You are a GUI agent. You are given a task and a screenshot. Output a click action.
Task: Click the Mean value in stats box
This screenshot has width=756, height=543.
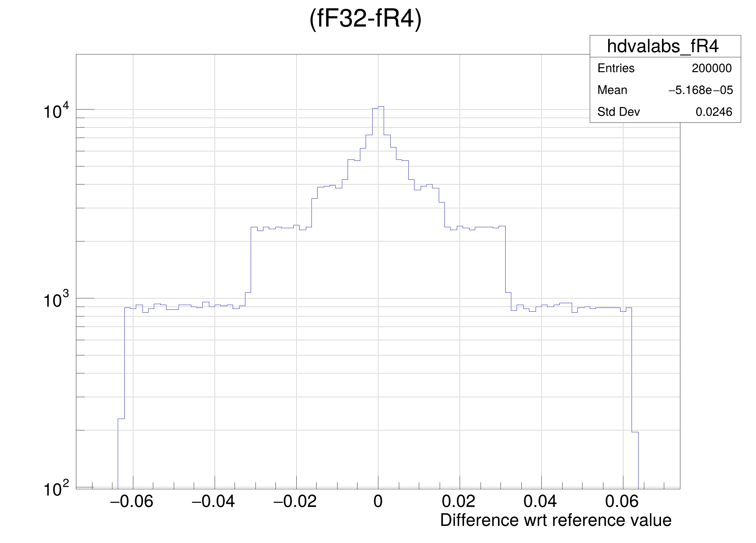pyautogui.click(x=701, y=90)
